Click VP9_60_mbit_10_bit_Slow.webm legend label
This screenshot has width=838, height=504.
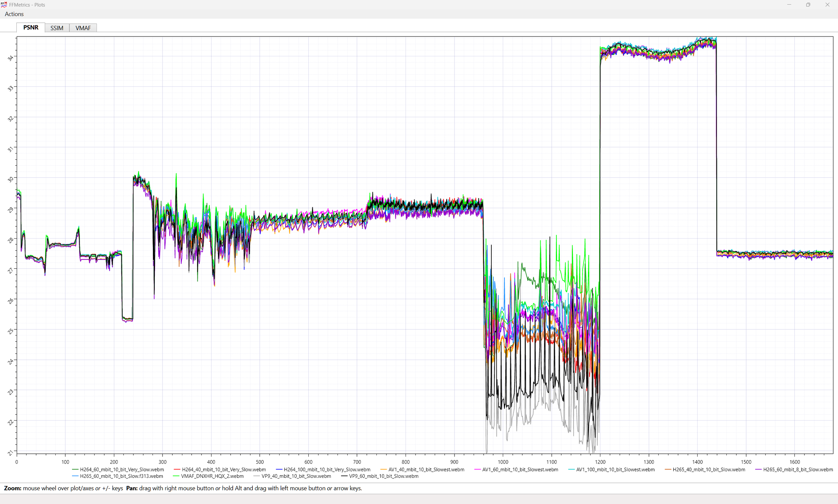point(383,476)
